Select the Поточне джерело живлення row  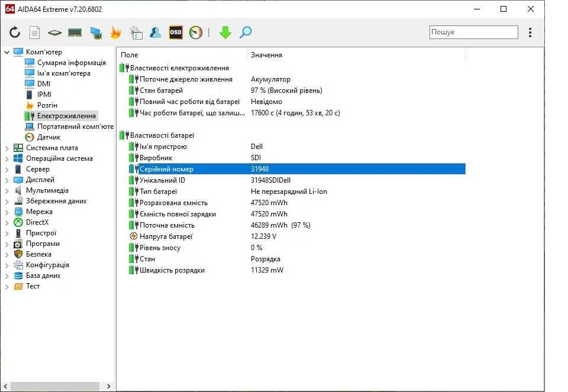click(x=292, y=79)
